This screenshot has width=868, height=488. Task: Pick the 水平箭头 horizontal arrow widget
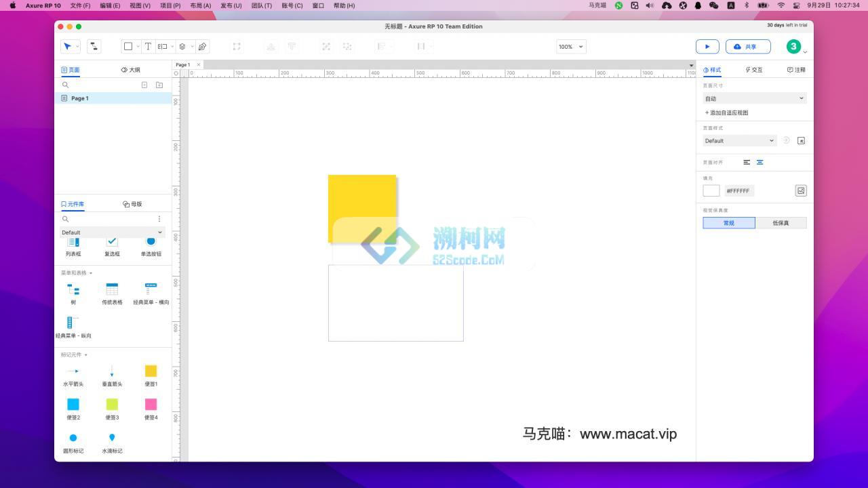[x=73, y=375]
